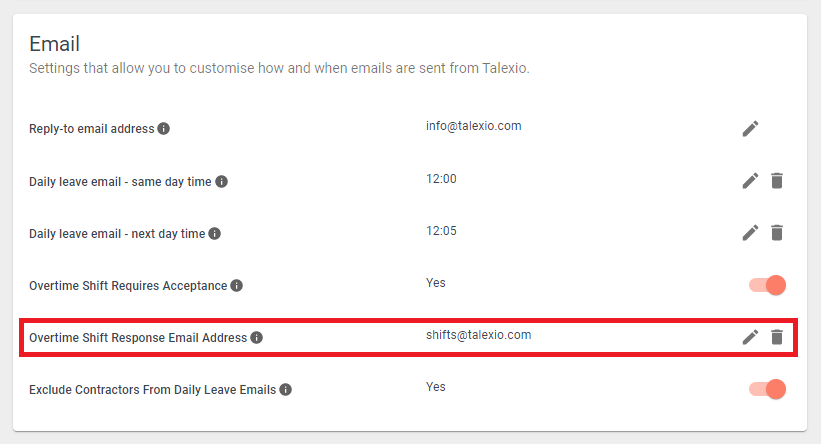Click the info@talexio.com value
The width and height of the screenshot is (821, 444).
pos(473,126)
